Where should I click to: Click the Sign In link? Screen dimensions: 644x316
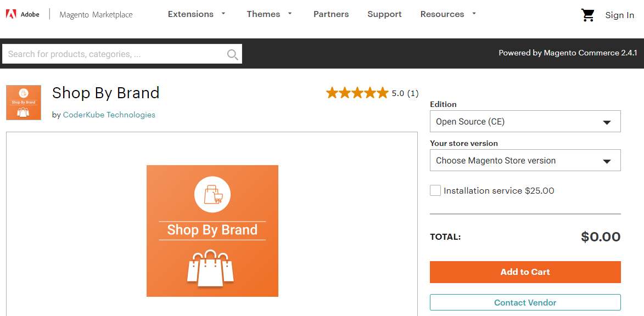tap(620, 15)
